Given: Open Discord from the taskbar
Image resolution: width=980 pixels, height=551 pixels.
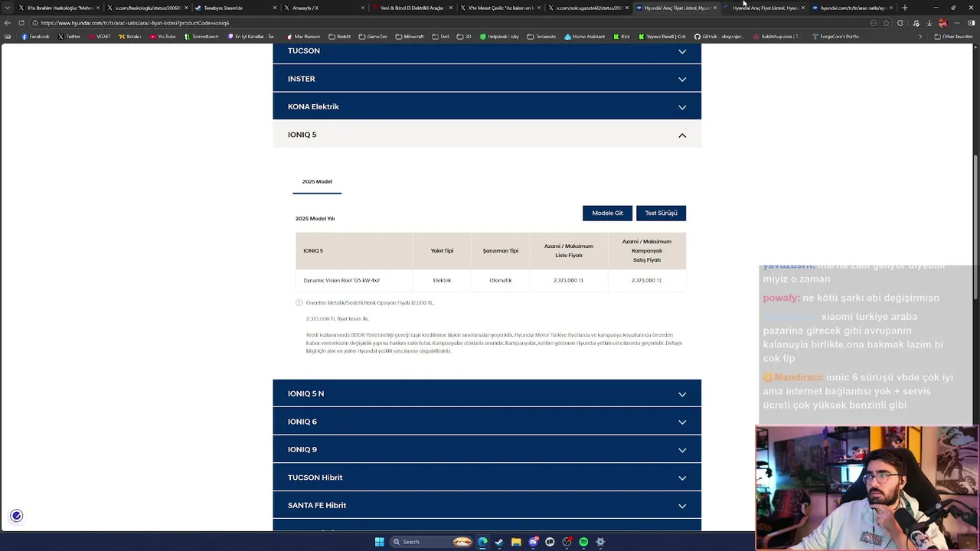Looking at the screenshot, I should tap(533, 542).
